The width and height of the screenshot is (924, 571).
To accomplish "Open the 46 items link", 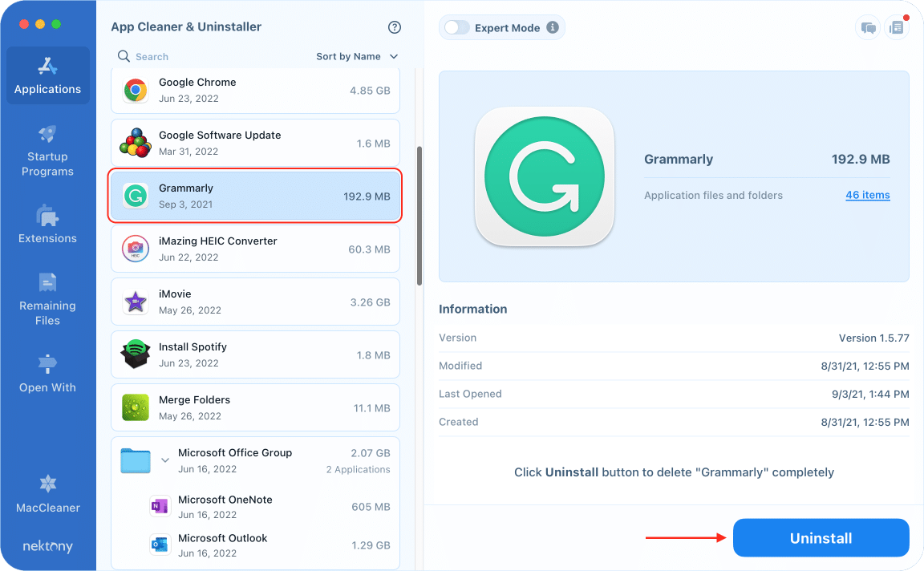I will pyautogui.click(x=867, y=195).
